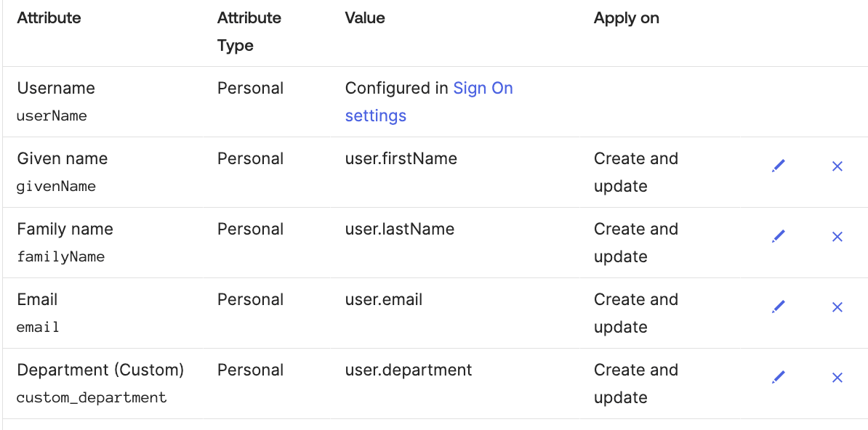Click the Attribute column header
Viewport: 868px width, 430px height.
49,18
